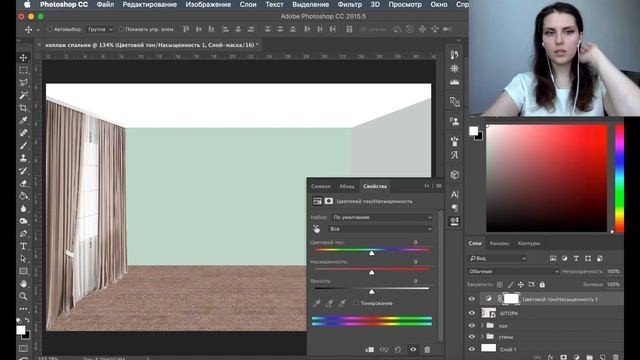The image size is (640, 360).
Task: Enable the Тонирование checkbox
Action: 356,303
